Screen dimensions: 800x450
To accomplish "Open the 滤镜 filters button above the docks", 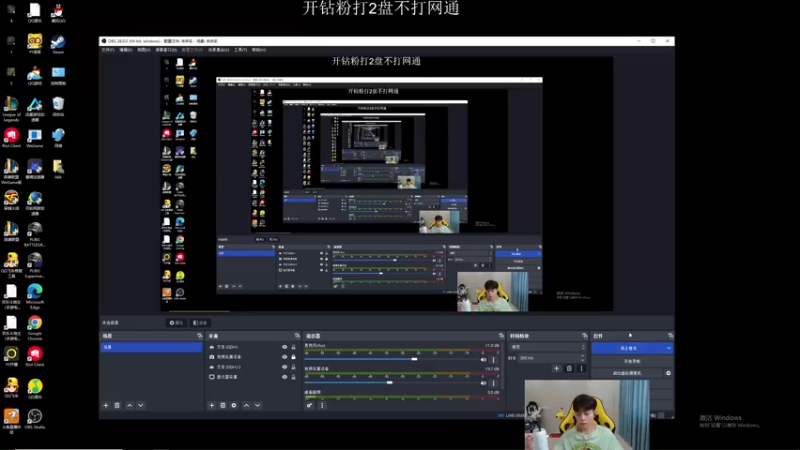I will click(200, 323).
